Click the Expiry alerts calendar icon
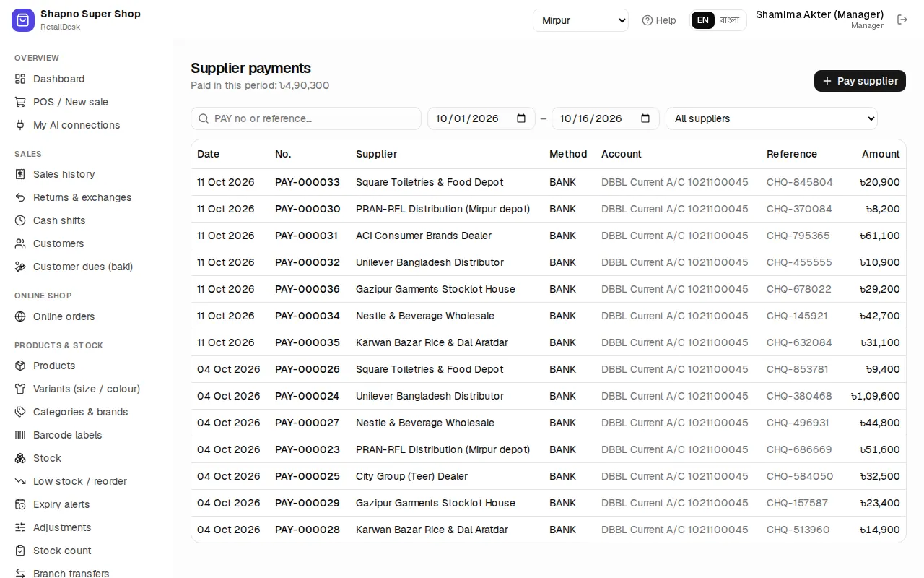The image size is (924, 578). tap(20, 504)
